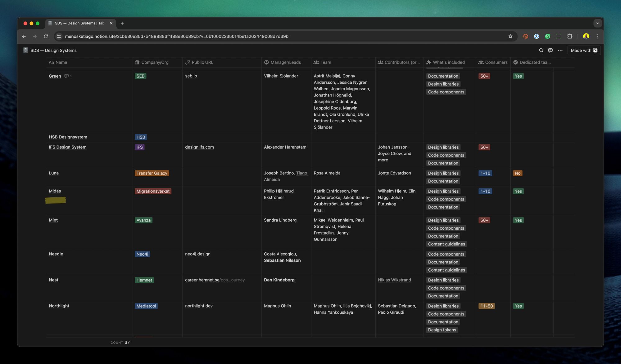Click the Migrationsverket tag
Viewport: 621px width, 364px height.
click(x=153, y=191)
